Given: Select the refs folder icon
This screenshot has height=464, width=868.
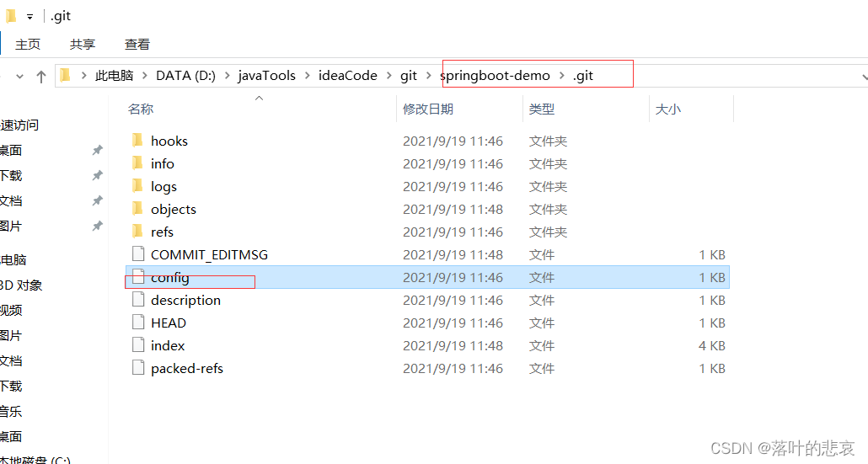Looking at the screenshot, I should pyautogui.click(x=138, y=232).
